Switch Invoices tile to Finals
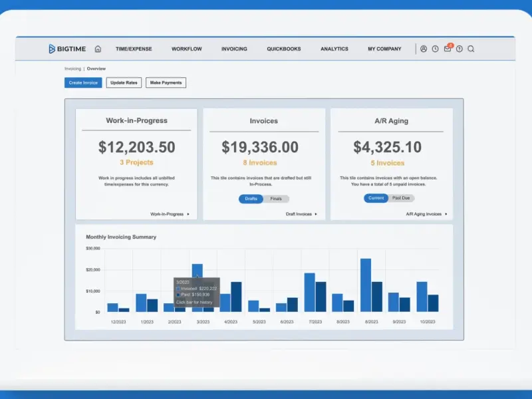The image size is (532, 399). [x=276, y=199]
